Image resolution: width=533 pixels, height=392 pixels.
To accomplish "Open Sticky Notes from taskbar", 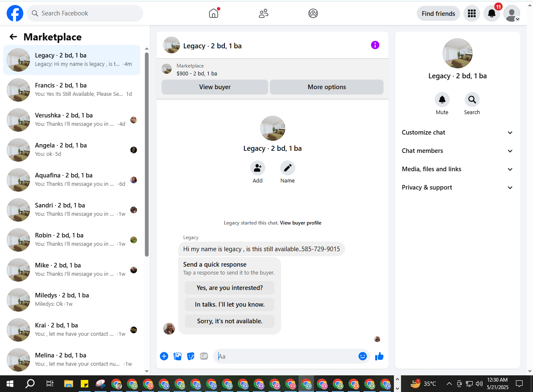I will 85,384.
